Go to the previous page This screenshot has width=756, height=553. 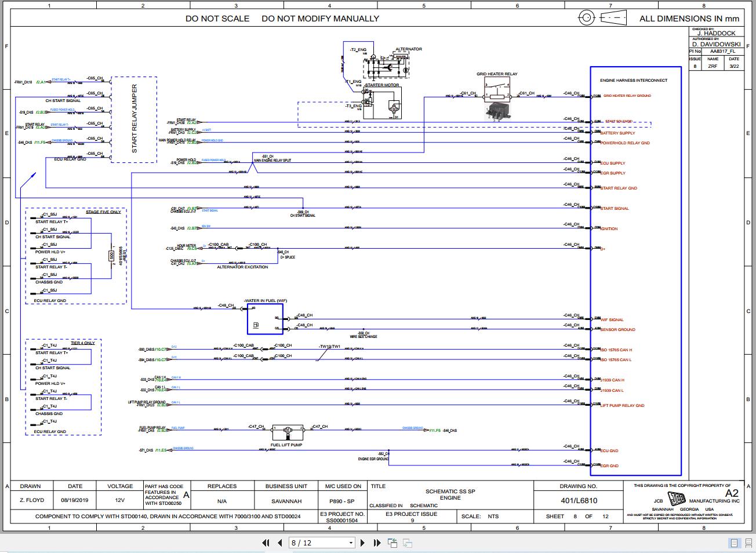[280, 543]
